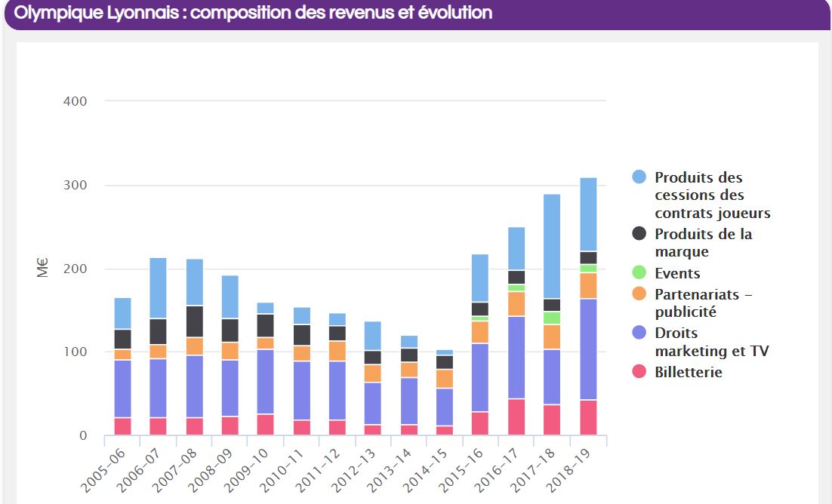Viewport: 832px width, 504px height.
Task: Click the 200 y-axis value
Action: (75, 269)
